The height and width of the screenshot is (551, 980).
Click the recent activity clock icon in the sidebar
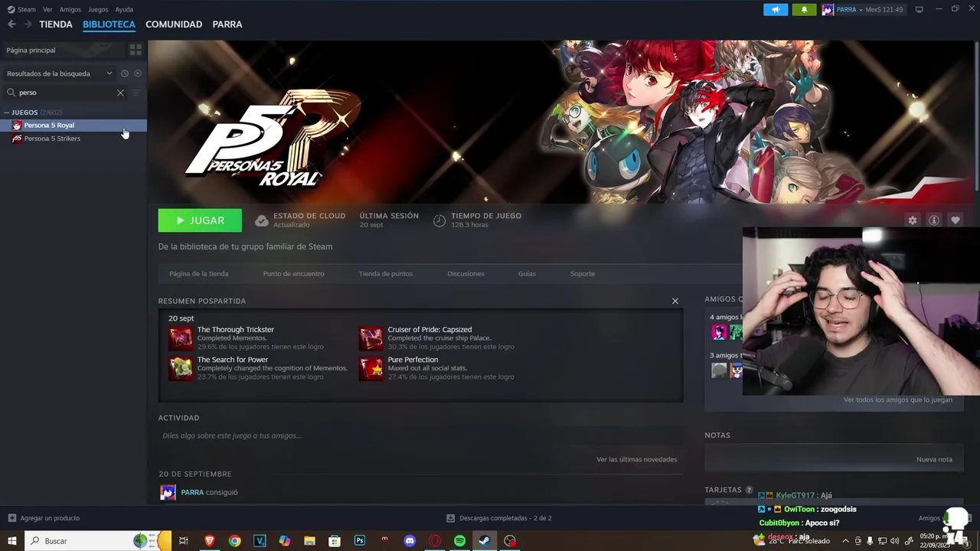click(125, 73)
